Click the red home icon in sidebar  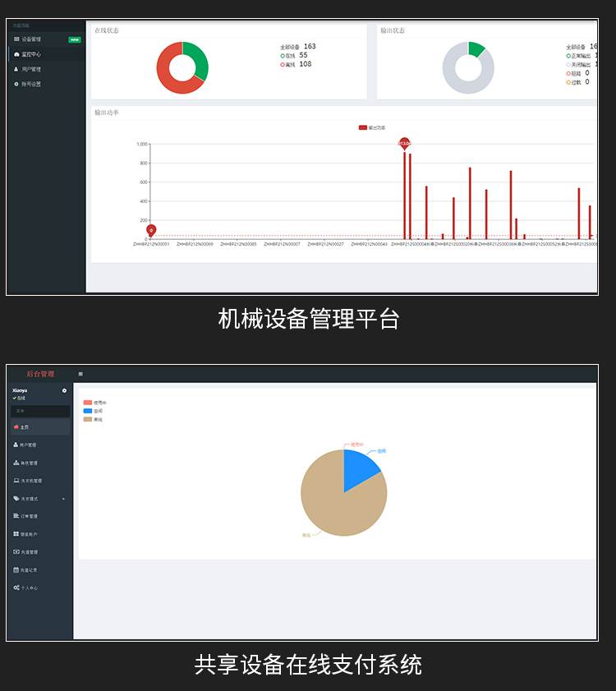pyautogui.click(x=16, y=427)
